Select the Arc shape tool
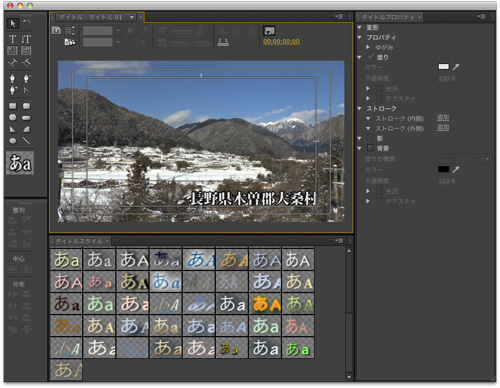Image resolution: width=500 pixels, height=388 pixels. (26, 129)
